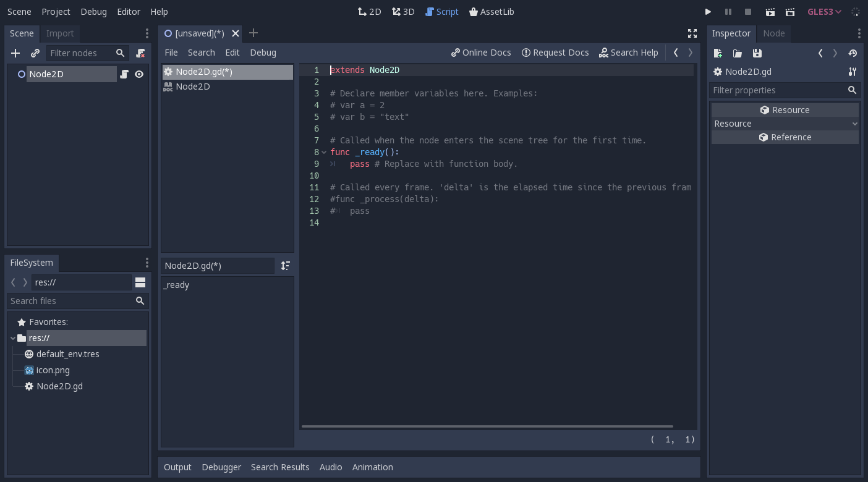
Task: Save the current resource in Inspector
Action: [757, 53]
